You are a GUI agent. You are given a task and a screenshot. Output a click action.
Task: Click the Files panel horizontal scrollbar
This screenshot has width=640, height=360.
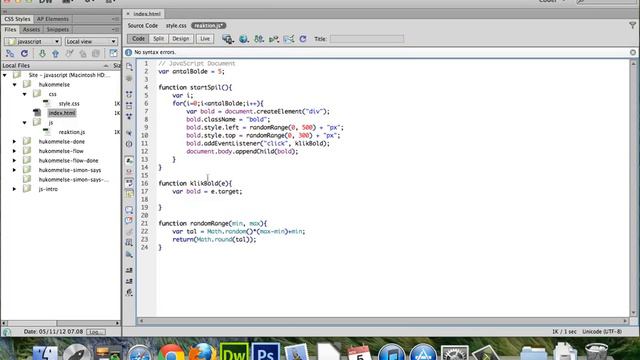click(x=60, y=323)
